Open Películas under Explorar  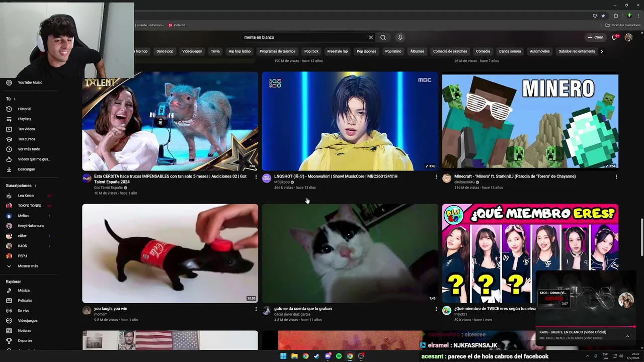pos(25,300)
